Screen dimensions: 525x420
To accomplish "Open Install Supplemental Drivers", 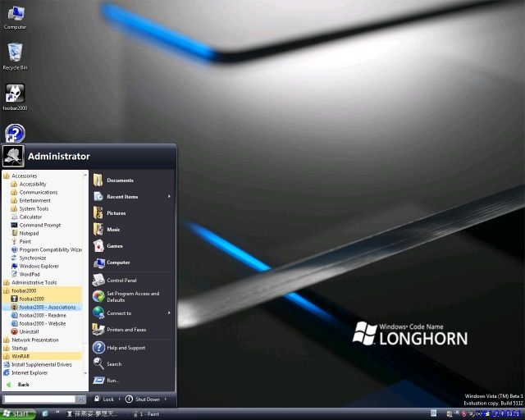I will pyautogui.click(x=38, y=365).
